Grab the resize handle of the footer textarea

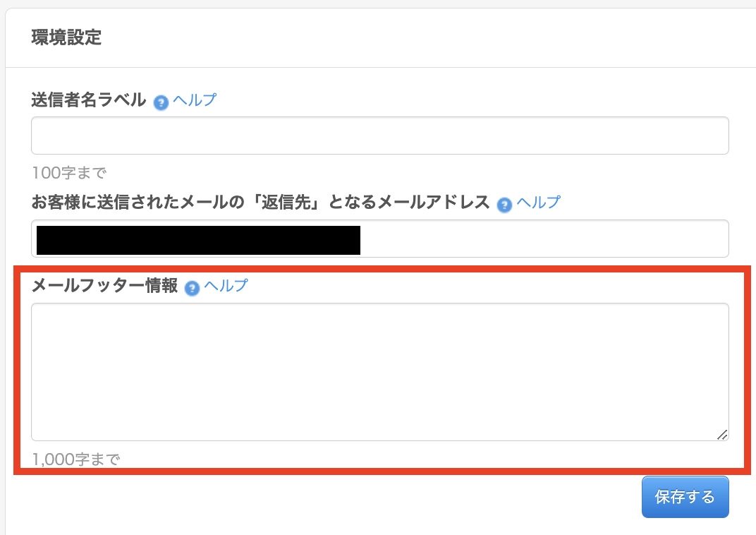[x=722, y=435]
